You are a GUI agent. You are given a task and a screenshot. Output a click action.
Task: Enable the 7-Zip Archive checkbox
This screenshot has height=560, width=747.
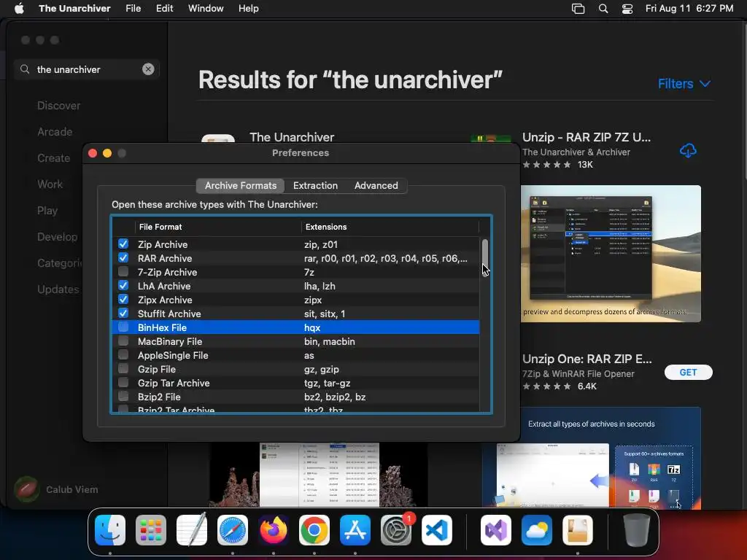point(123,271)
